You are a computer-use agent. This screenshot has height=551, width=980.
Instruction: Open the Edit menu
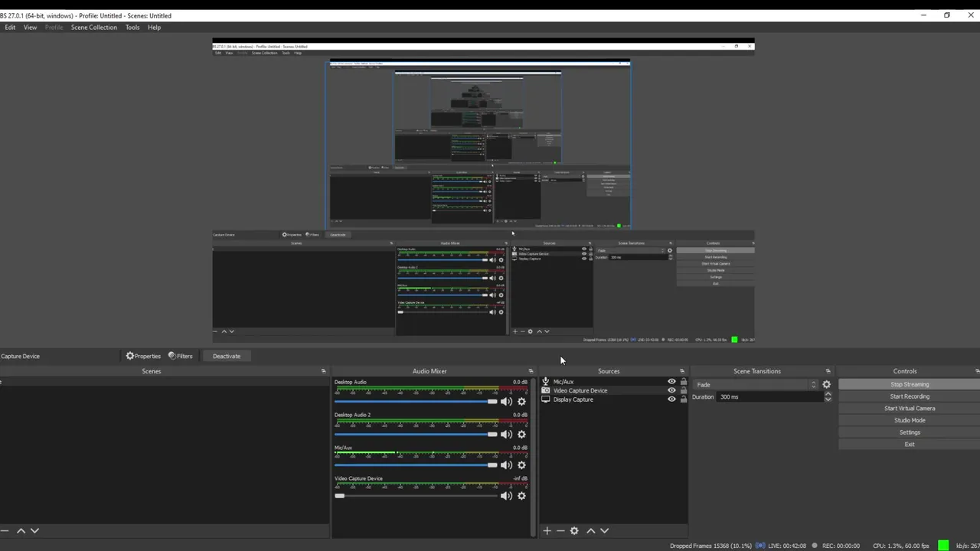coord(10,28)
